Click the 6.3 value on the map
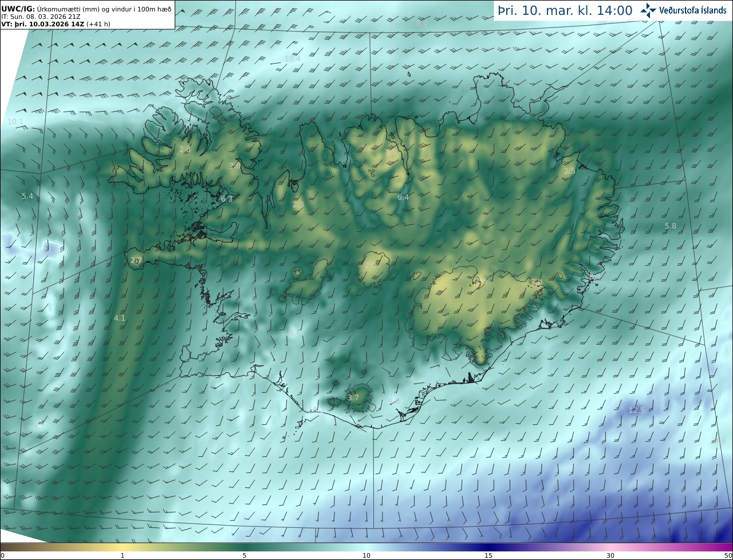The image size is (733, 560). point(227,199)
